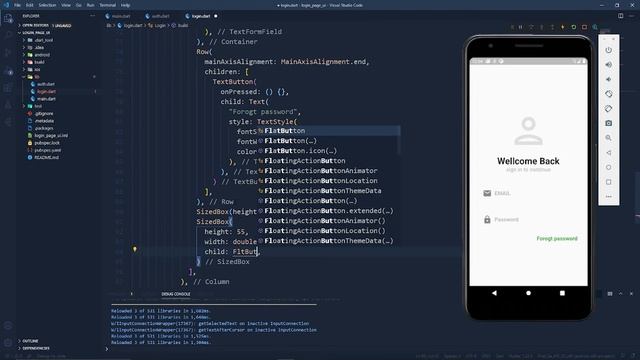Tap the EMAIL input field on phone

(528, 193)
